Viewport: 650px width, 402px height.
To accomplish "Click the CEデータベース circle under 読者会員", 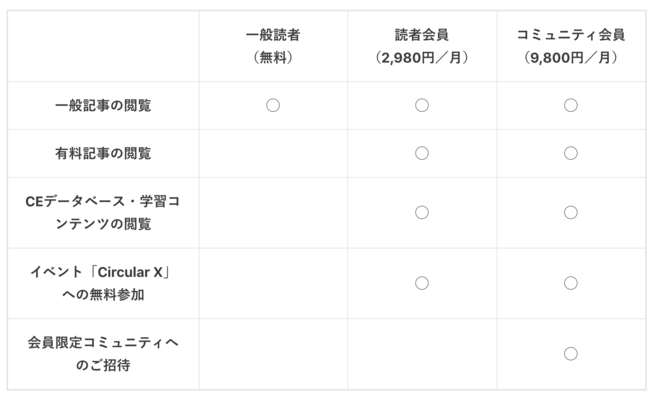I will [422, 213].
